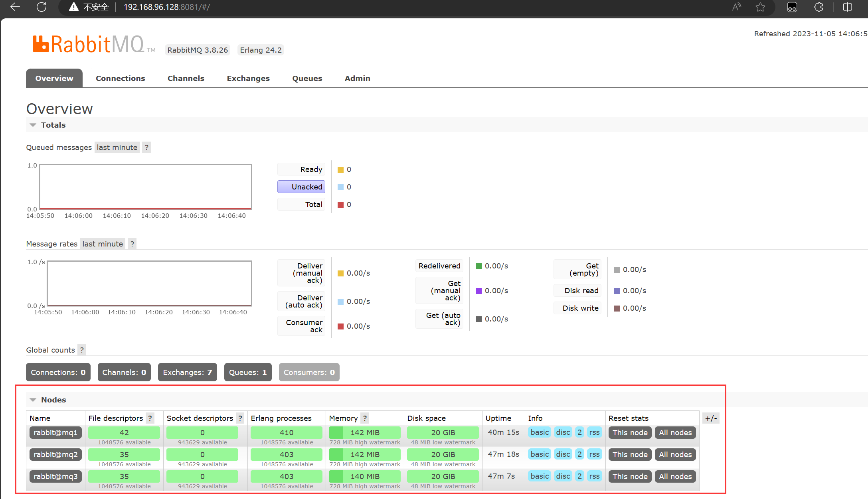The width and height of the screenshot is (868, 499).
Task: Open node rabbit@mq3 details
Action: (55, 476)
